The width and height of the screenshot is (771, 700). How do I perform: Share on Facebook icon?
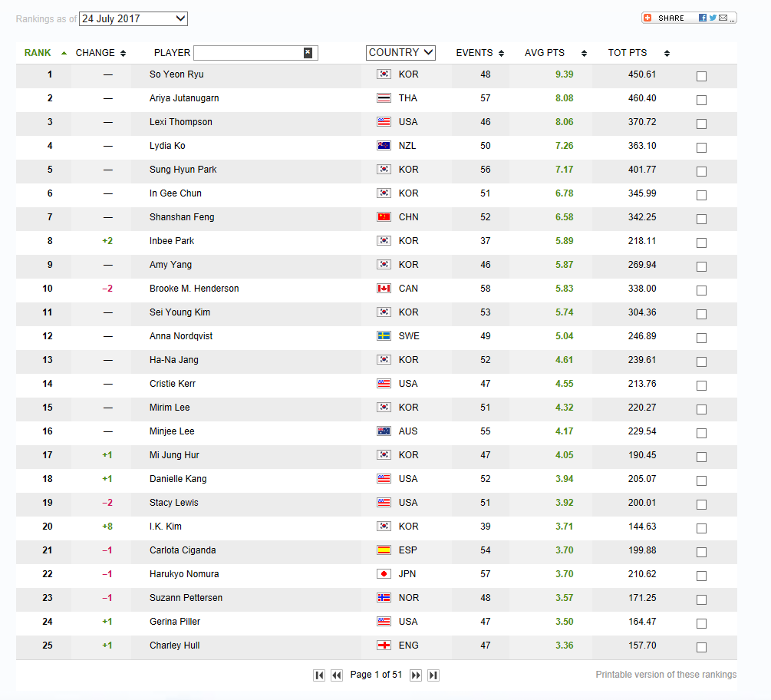(x=703, y=18)
